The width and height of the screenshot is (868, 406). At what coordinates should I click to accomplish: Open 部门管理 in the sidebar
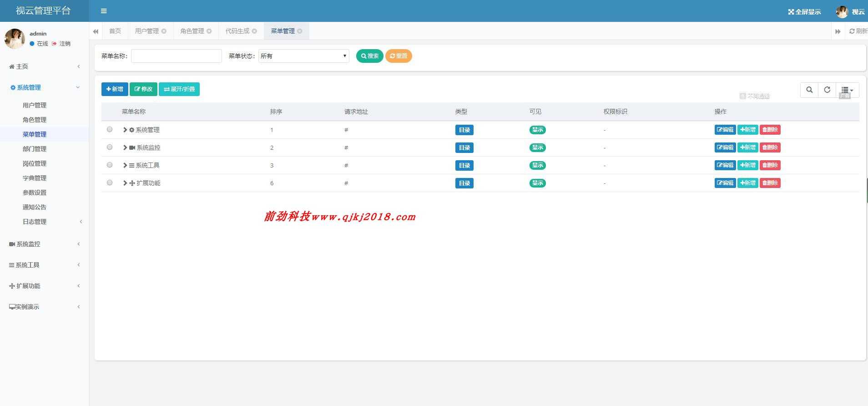[35, 149]
